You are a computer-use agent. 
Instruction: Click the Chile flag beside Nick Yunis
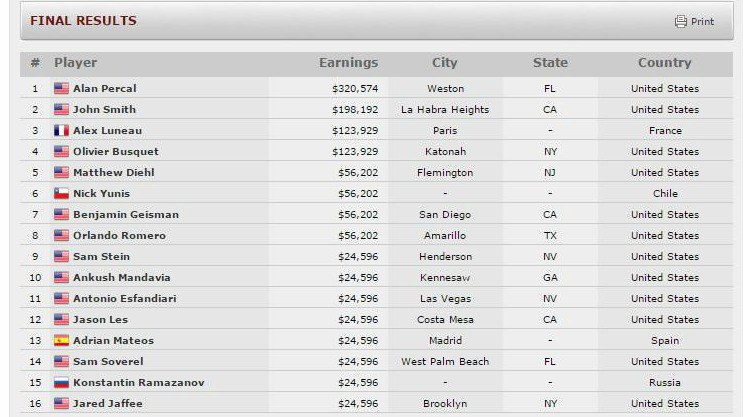coord(61,194)
